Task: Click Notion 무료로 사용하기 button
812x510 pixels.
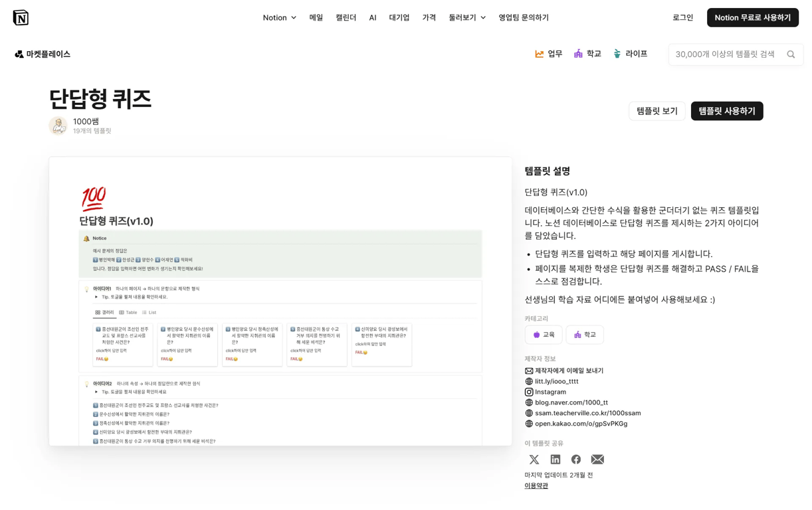Action: 752,18
